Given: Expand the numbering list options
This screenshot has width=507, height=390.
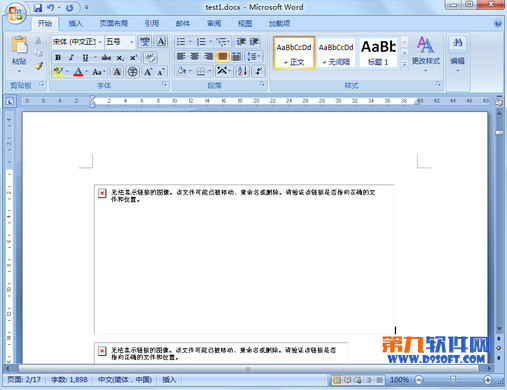Looking at the screenshot, I should coord(211,42).
